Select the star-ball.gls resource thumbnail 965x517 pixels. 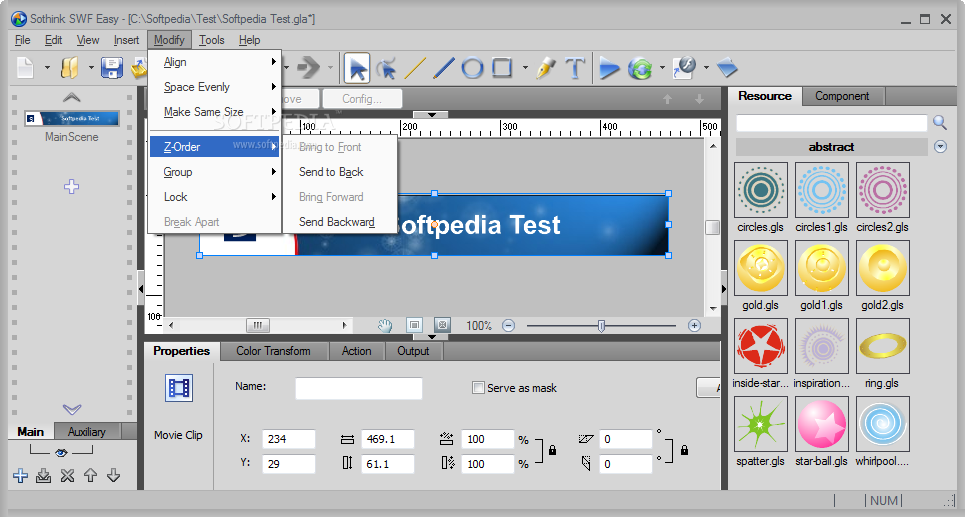(x=822, y=424)
